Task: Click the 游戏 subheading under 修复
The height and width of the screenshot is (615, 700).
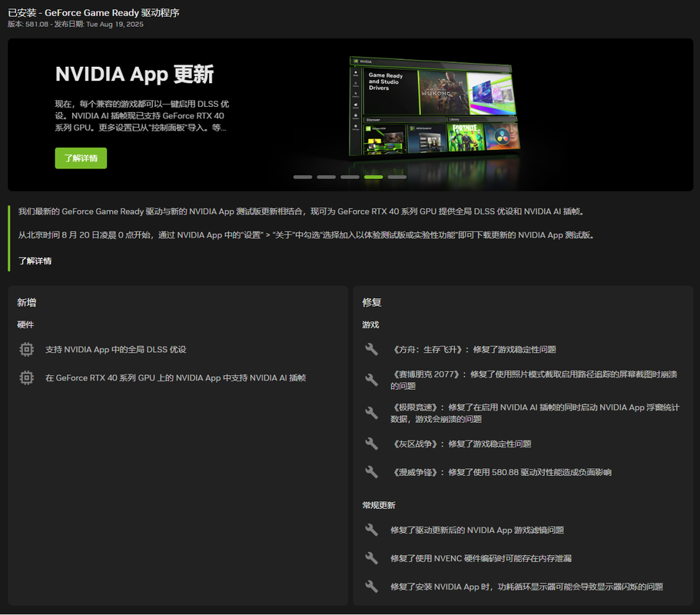Action: [x=370, y=324]
